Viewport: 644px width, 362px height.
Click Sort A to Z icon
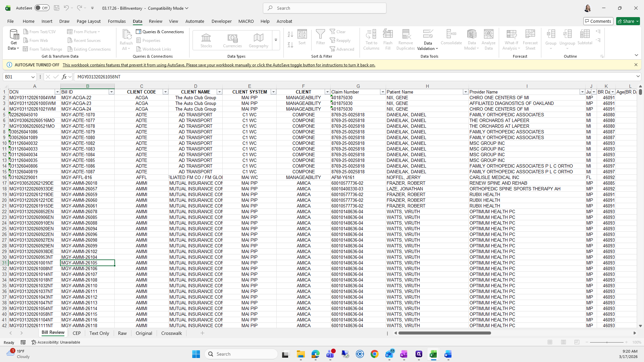(290, 34)
